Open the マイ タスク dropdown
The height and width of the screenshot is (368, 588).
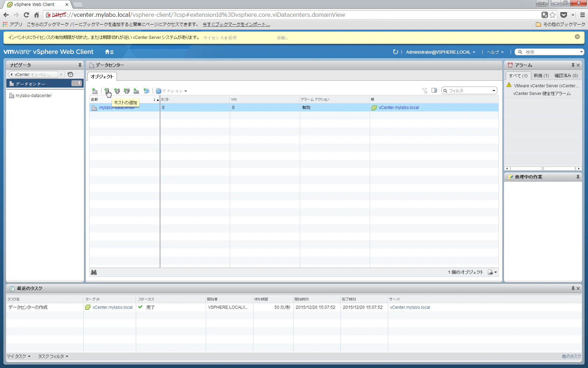pos(19,356)
